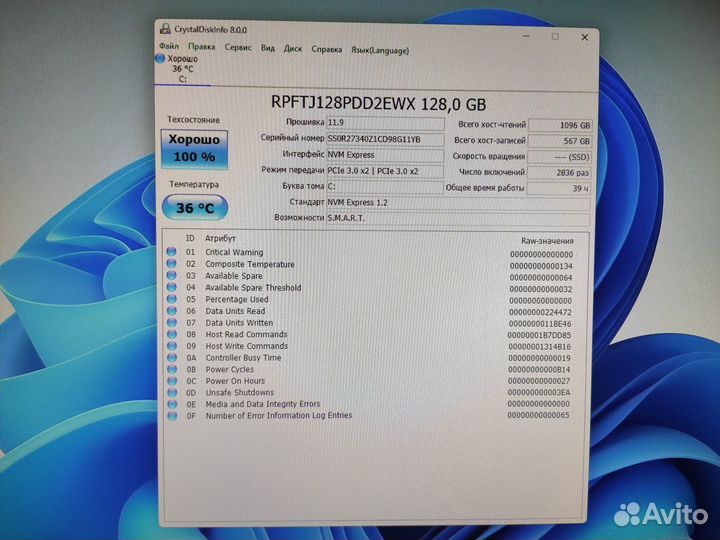The width and height of the screenshot is (720, 540).
Task: Click the status icon for Available Spare Threshold
Action: pyautogui.click(x=171, y=287)
